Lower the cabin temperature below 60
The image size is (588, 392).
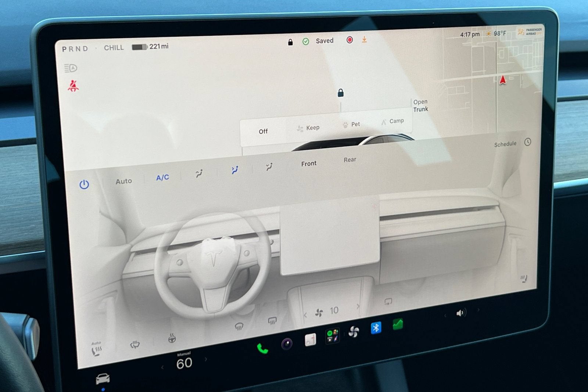pyautogui.click(x=162, y=367)
